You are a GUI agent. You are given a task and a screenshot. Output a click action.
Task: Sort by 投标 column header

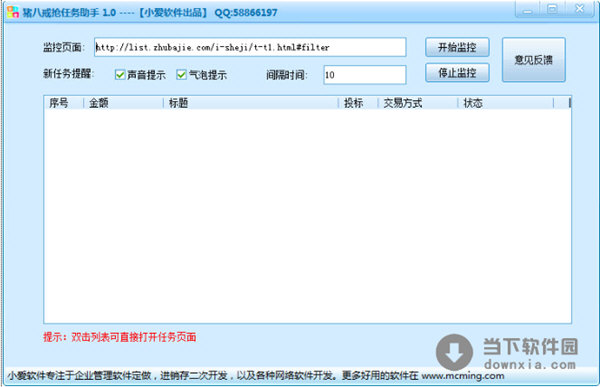[358, 103]
